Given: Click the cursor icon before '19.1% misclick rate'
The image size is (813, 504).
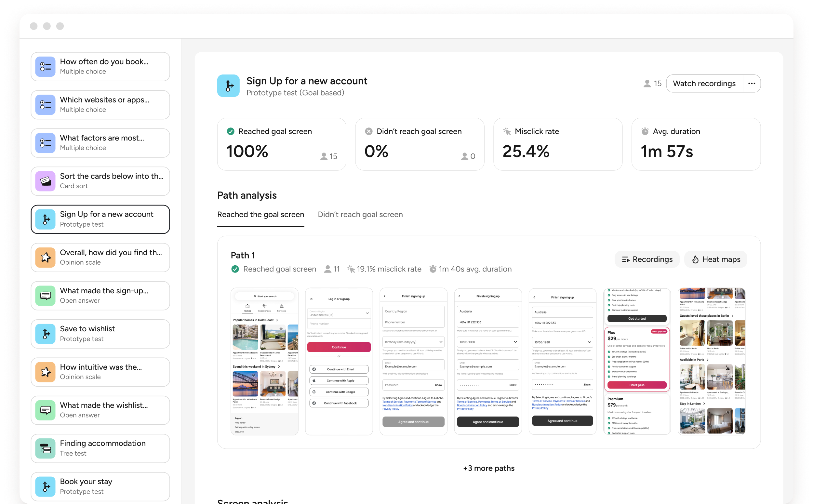Looking at the screenshot, I should click(x=351, y=269).
